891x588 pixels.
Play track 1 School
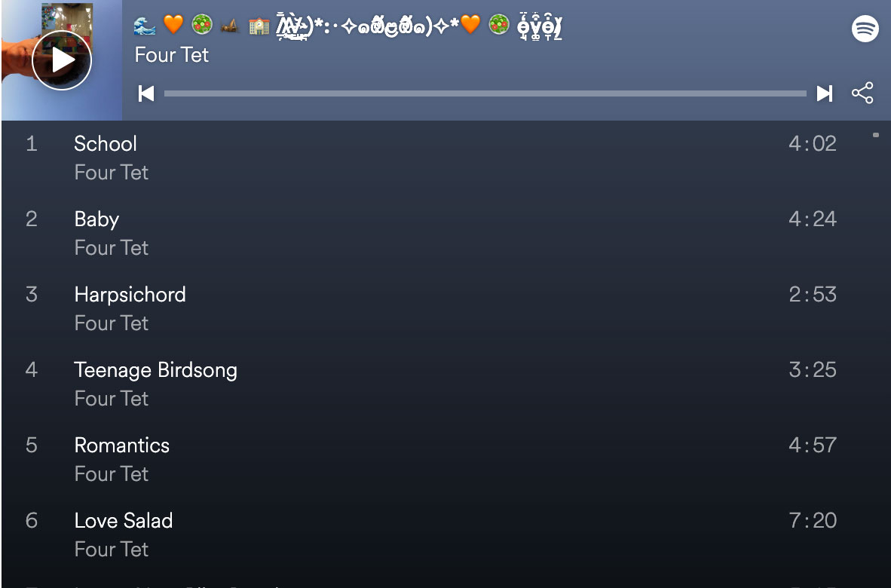pos(430,158)
